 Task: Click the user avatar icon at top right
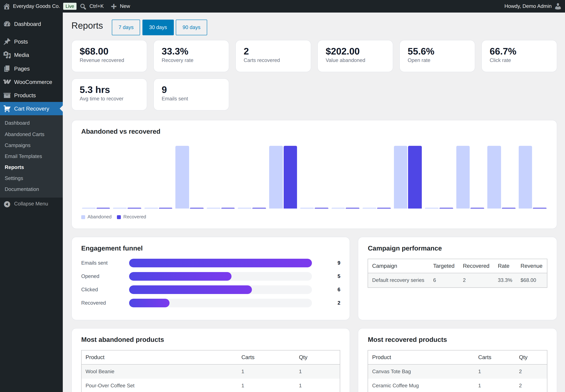point(558,6)
